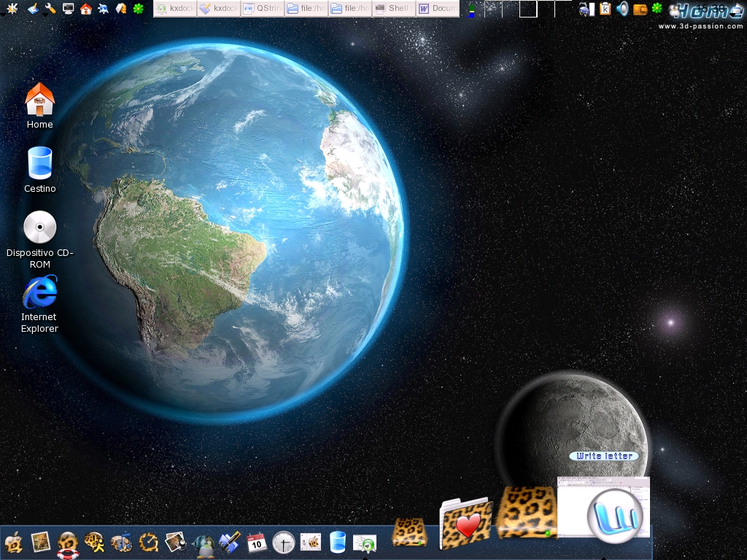Click the postage stamp mail icon in dock

(x=40, y=541)
